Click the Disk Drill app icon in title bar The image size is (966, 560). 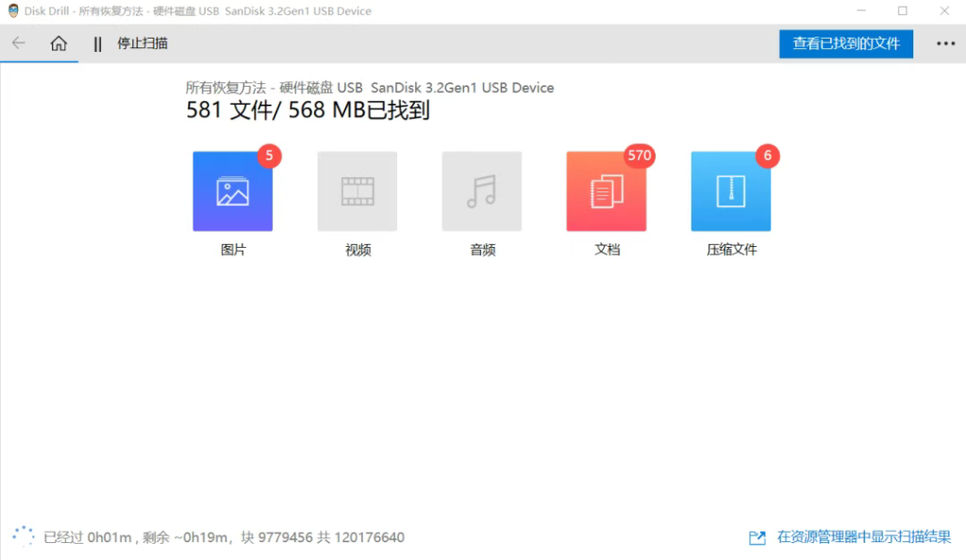(x=13, y=11)
